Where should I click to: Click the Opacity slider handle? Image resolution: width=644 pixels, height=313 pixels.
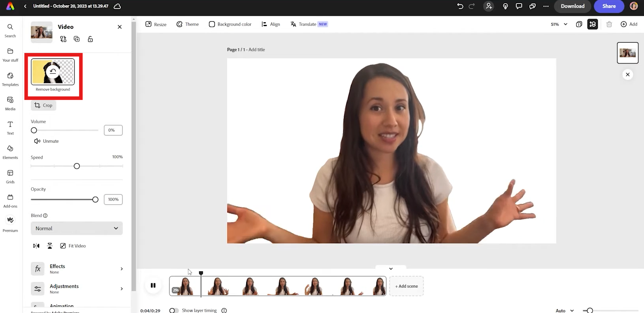point(95,200)
